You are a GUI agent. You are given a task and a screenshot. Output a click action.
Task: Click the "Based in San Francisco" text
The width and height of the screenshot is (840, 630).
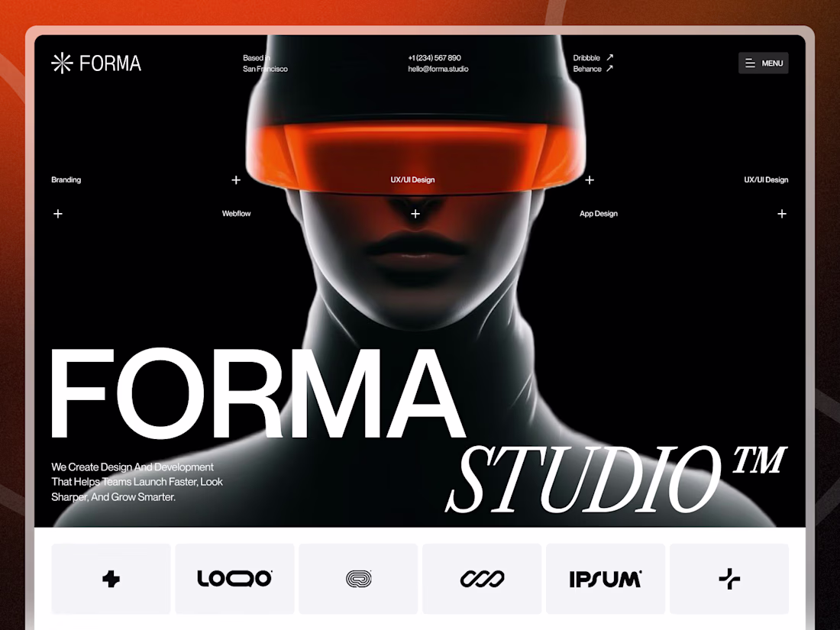(265, 63)
